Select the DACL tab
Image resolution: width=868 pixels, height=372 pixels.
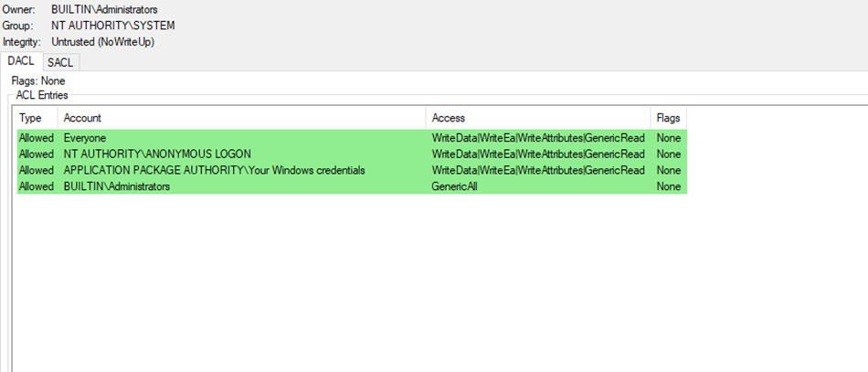point(21,61)
